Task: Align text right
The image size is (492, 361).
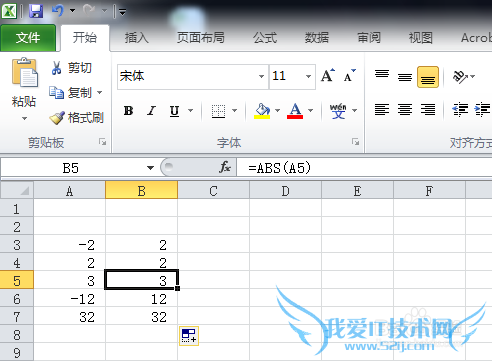Action: [428, 110]
